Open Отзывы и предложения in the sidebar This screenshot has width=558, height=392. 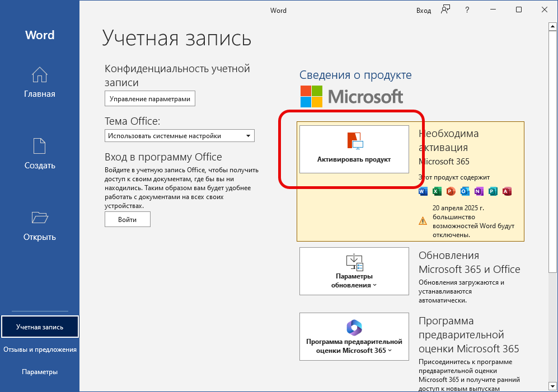point(40,350)
